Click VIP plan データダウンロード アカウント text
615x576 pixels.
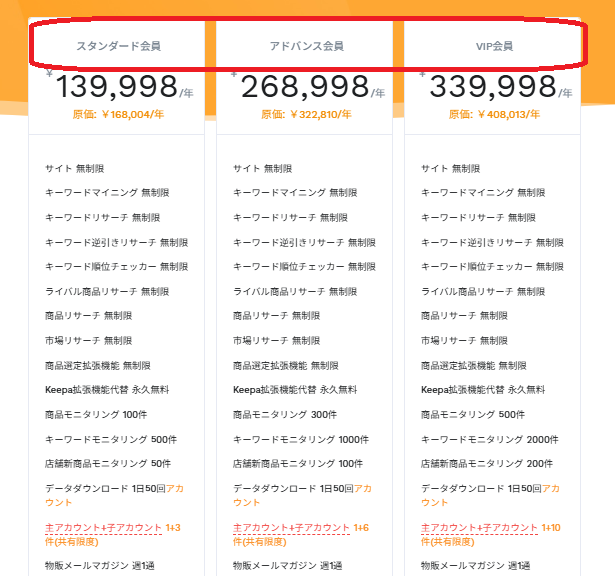(x=490, y=495)
